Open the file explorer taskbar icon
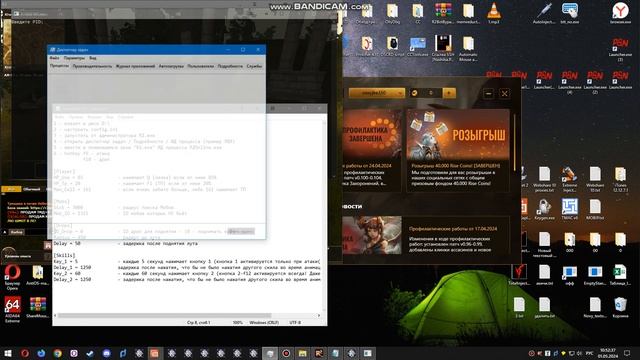Image resolution: width=640 pixels, height=360 pixels. coord(302,353)
